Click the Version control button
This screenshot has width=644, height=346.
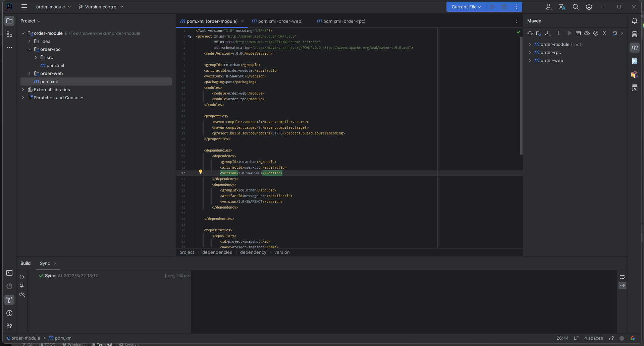pos(101,7)
